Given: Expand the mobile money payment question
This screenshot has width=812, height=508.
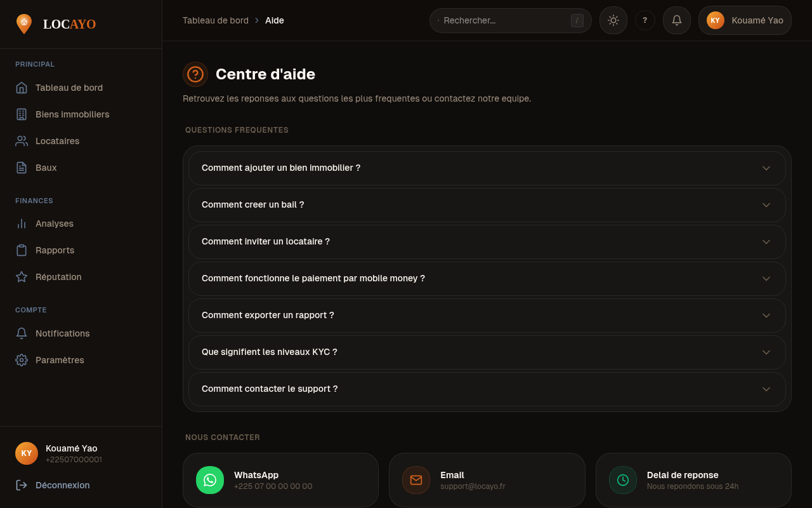Looking at the screenshot, I should [x=487, y=279].
